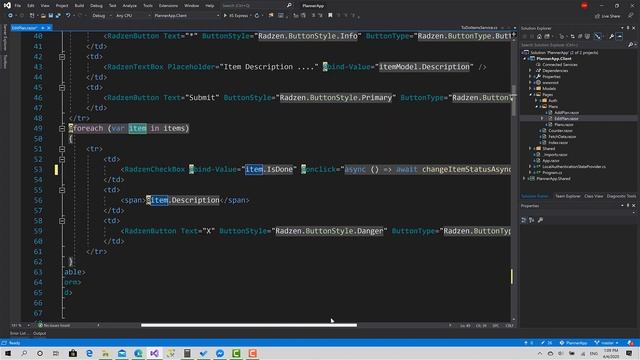Open the PlannerApp.Client startup project dropdown
Viewport: 640px width, 360px height.
tap(187, 16)
